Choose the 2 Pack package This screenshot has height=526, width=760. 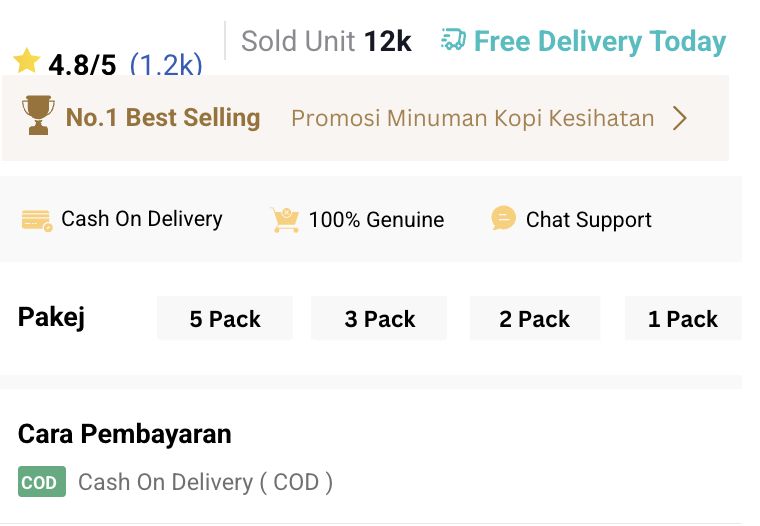tap(535, 319)
